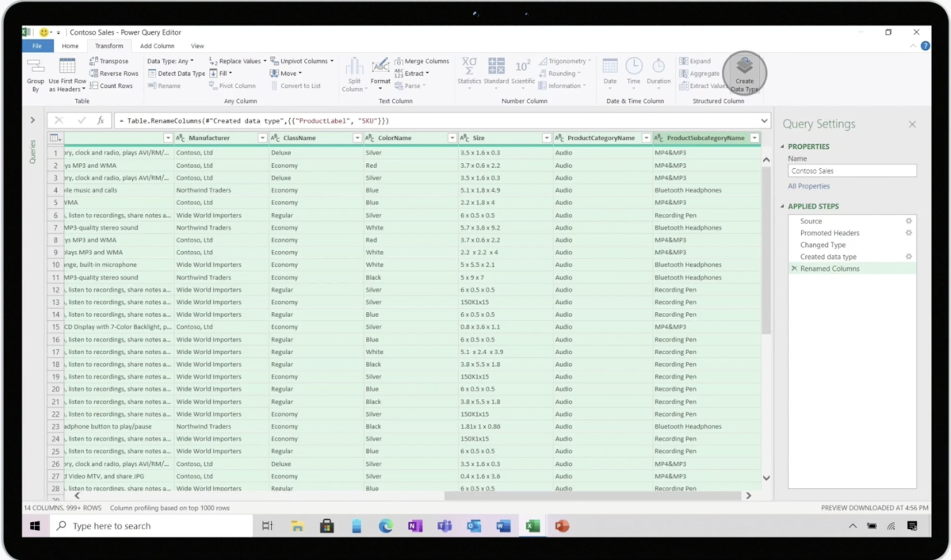
Task: Click the Count Rows icon
Action: point(94,86)
